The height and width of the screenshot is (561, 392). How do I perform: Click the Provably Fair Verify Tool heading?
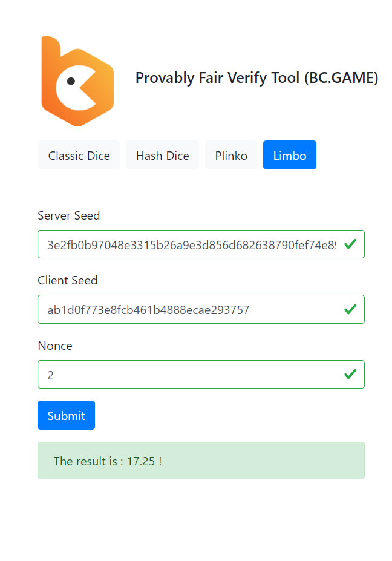(x=217, y=78)
